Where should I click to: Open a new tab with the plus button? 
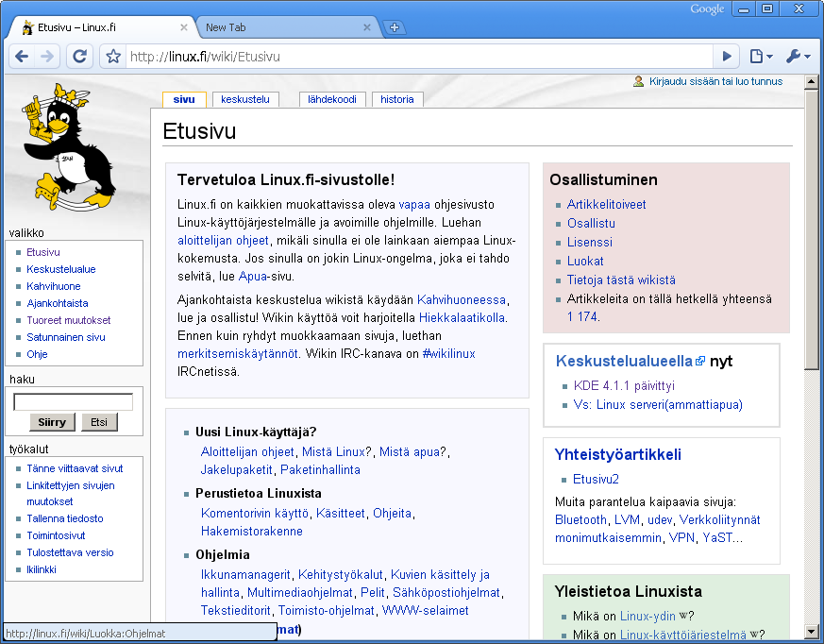(x=395, y=27)
